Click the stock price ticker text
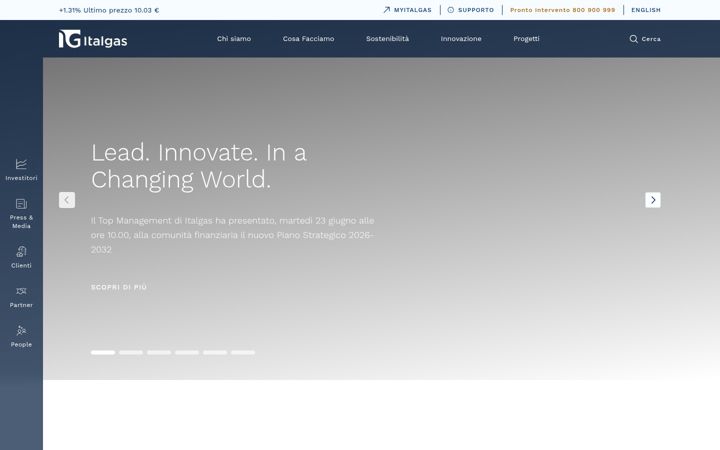 (x=109, y=10)
